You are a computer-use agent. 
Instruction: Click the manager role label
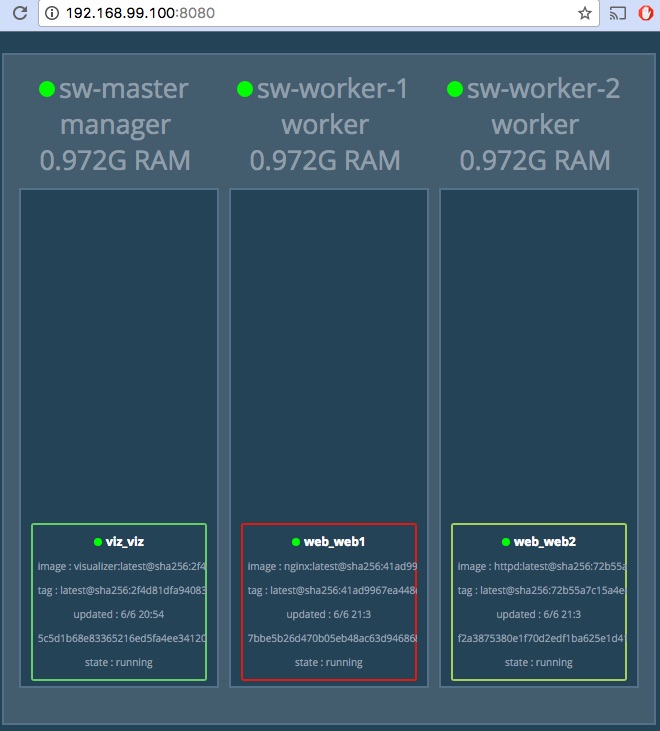[x=115, y=125]
